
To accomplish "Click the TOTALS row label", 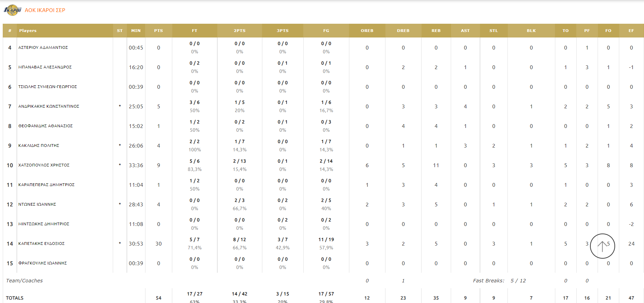I will tap(15, 298).
